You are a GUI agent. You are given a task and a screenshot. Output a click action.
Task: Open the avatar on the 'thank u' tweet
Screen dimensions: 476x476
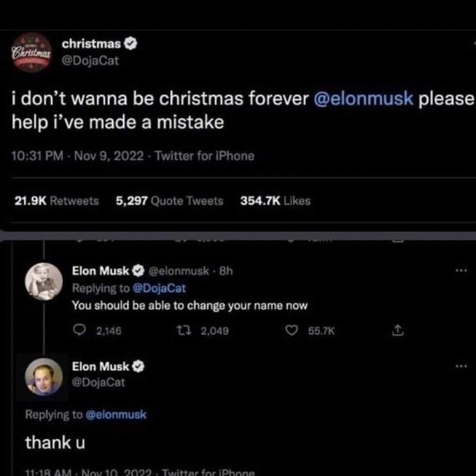(x=43, y=376)
